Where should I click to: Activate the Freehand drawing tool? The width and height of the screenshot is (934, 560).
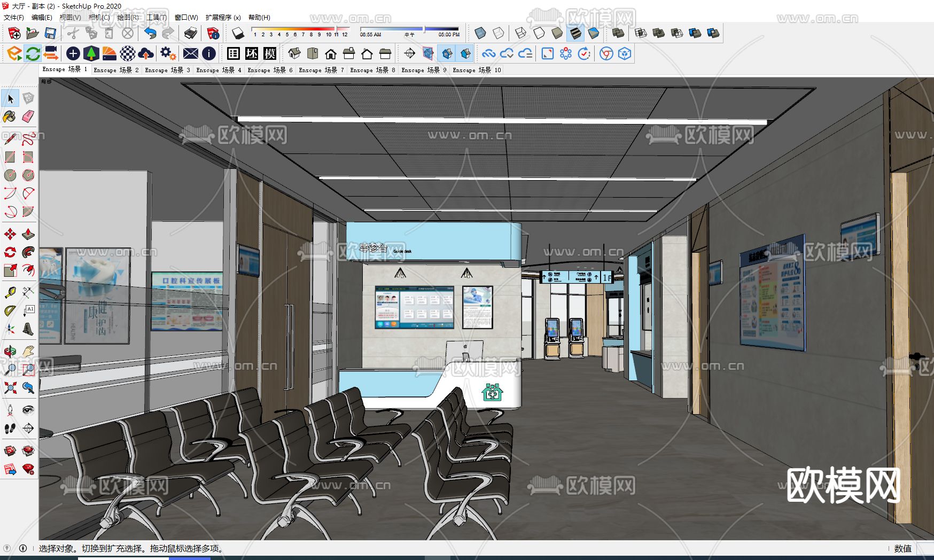(28, 139)
